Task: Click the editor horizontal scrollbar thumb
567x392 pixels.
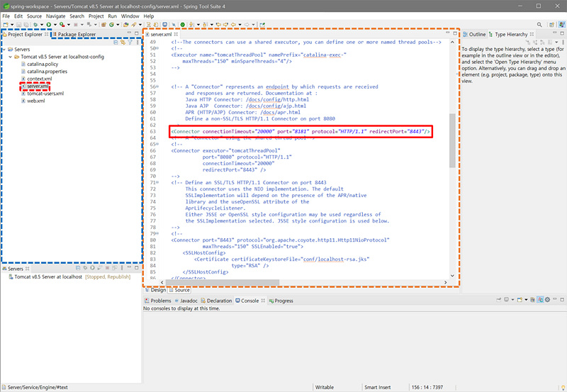Action: pyautogui.click(x=223, y=282)
